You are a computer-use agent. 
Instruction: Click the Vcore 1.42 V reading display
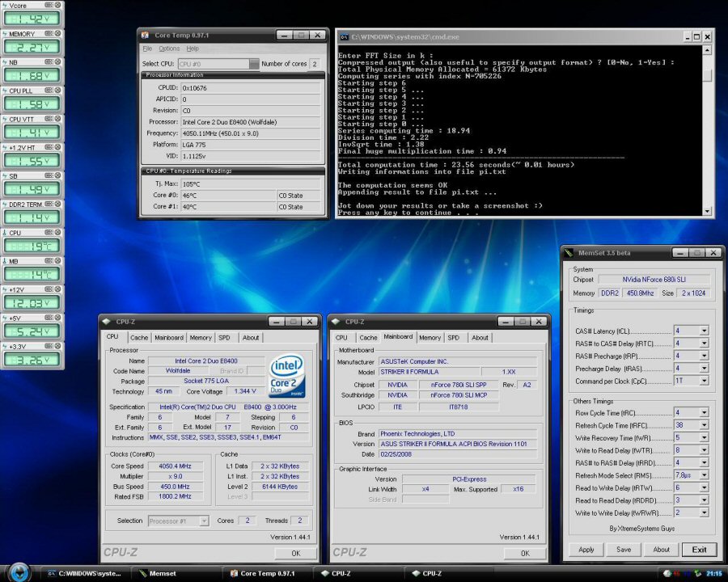(x=32, y=19)
